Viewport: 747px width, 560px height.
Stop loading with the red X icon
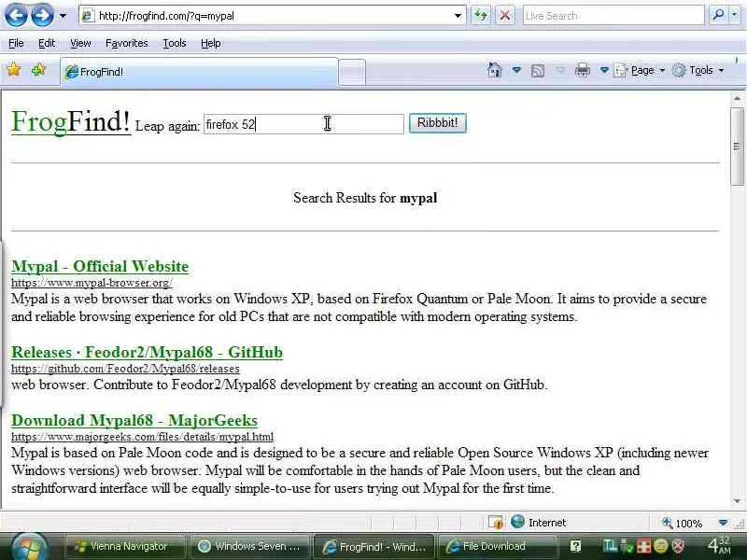(505, 16)
